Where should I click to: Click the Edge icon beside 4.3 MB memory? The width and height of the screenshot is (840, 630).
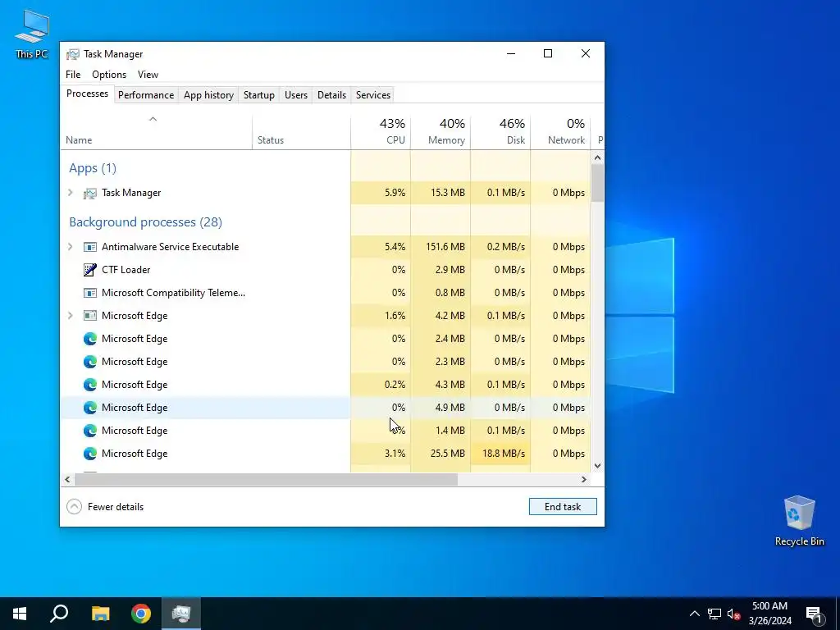pos(90,385)
